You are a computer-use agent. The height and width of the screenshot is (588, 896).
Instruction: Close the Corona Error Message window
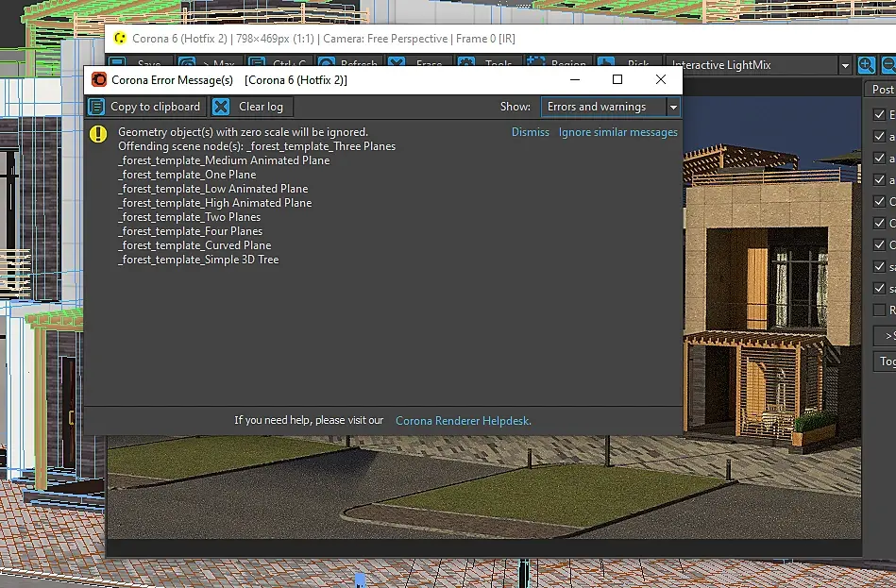coord(661,79)
